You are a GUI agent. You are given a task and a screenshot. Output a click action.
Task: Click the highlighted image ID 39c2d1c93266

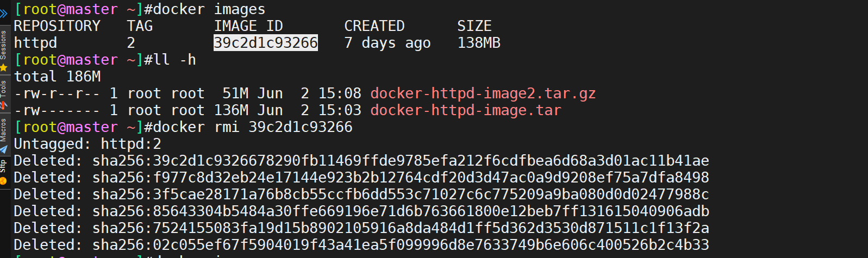tap(266, 43)
